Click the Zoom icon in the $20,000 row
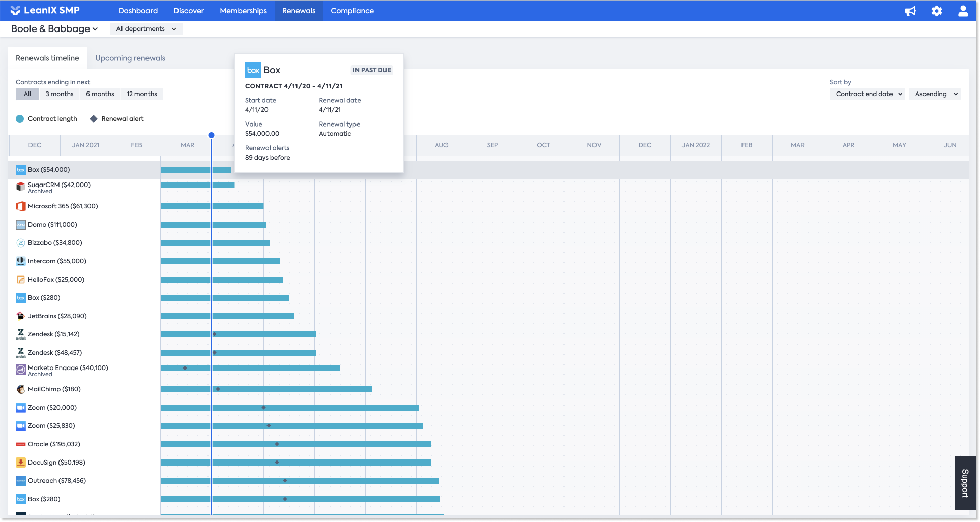This screenshot has height=522, width=980. click(21, 408)
